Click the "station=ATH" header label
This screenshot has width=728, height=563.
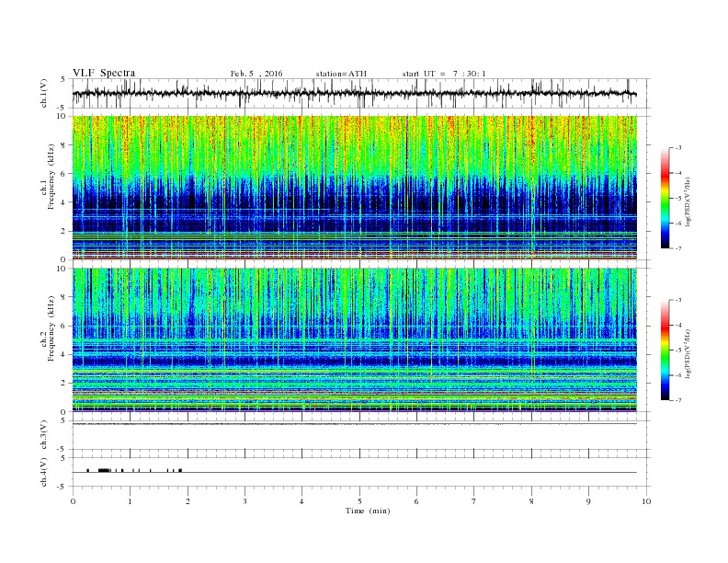341,74
